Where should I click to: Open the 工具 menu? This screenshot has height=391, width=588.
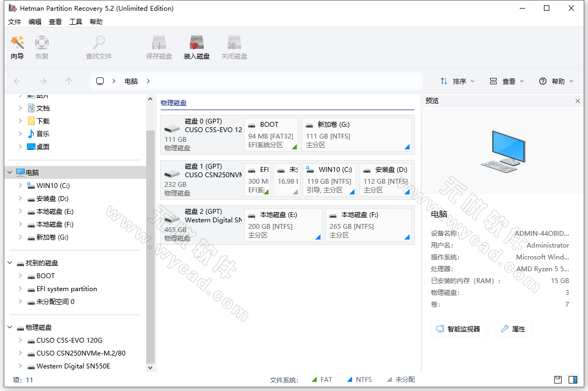(x=76, y=21)
